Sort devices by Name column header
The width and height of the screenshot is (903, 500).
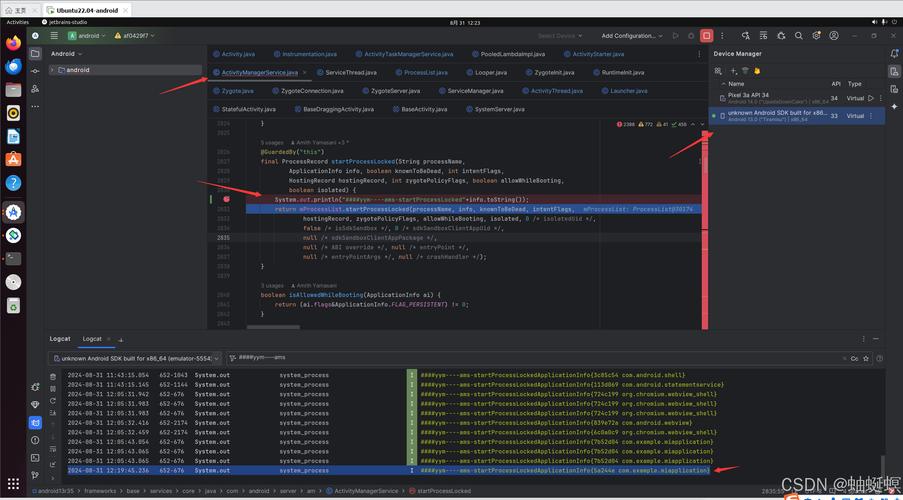point(736,84)
